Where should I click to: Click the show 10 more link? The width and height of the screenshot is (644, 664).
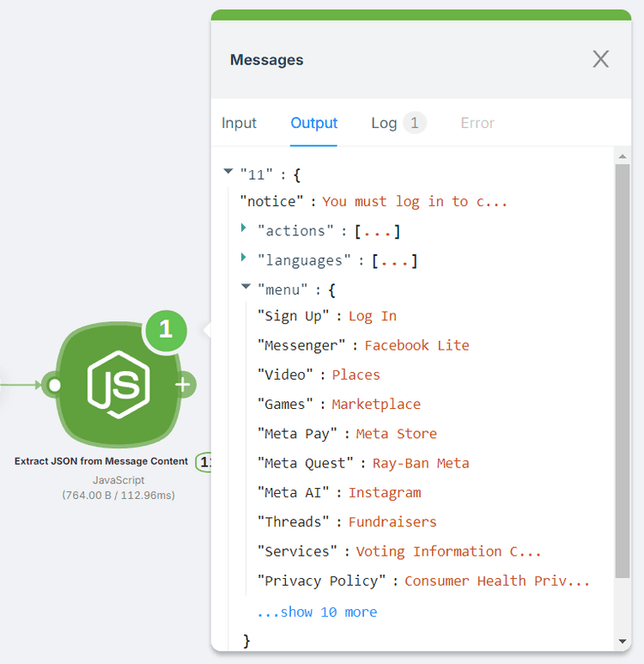click(x=317, y=612)
